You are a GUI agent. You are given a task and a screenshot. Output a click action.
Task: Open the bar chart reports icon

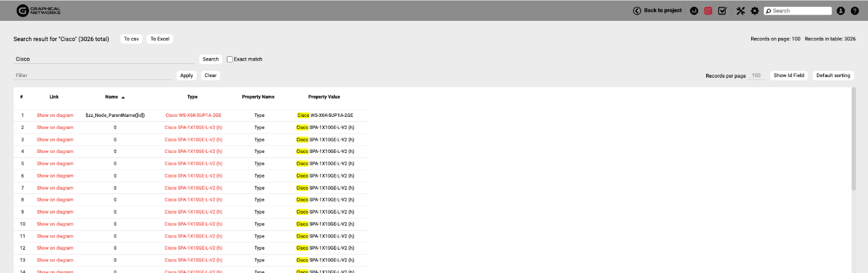[x=694, y=11]
